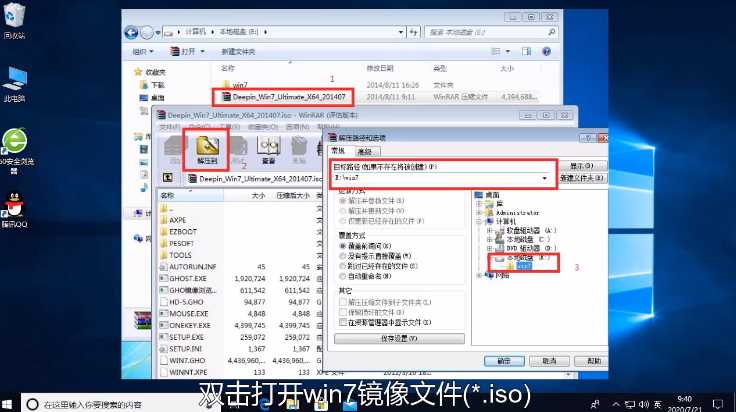The image size is (736, 412).
Task: Click the Explorer address bar refresh icon
Action: [x=414, y=32]
